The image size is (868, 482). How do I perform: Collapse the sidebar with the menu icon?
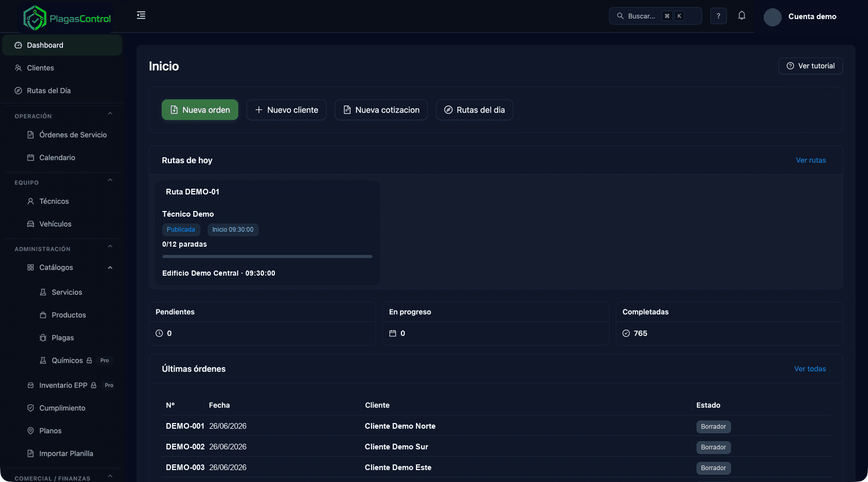[141, 16]
